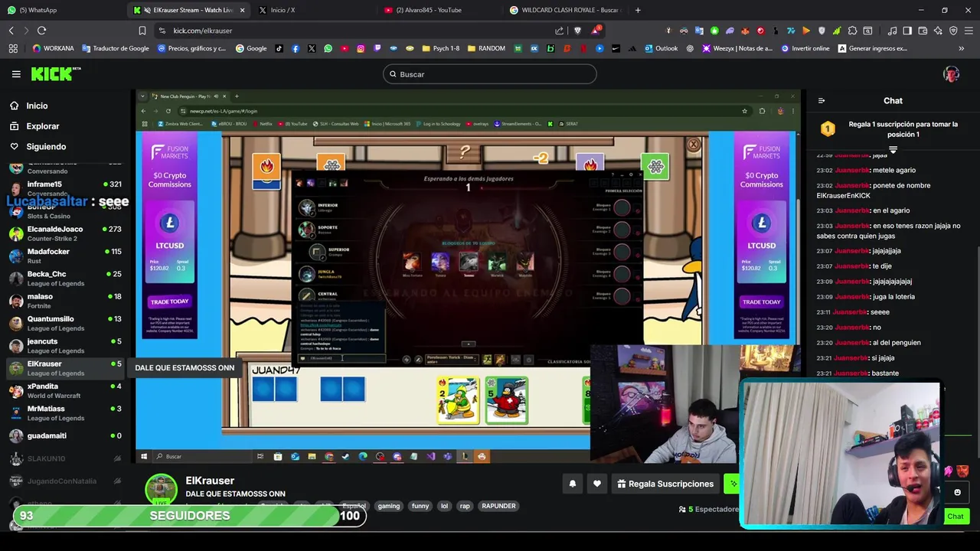Click the heart follow icon
The image size is (980, 551).
click(597, 484)
